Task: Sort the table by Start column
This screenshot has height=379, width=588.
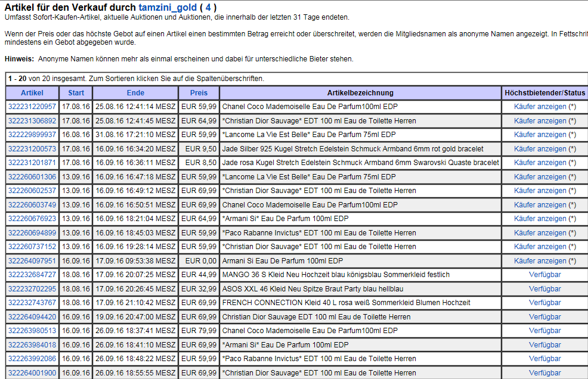Action: coord(76,93)
